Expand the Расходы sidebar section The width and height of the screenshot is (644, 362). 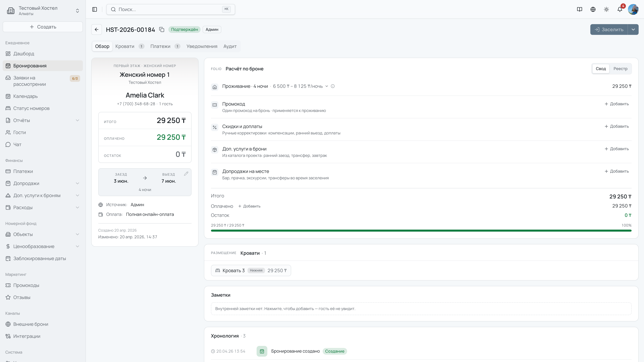coord(77,207)
